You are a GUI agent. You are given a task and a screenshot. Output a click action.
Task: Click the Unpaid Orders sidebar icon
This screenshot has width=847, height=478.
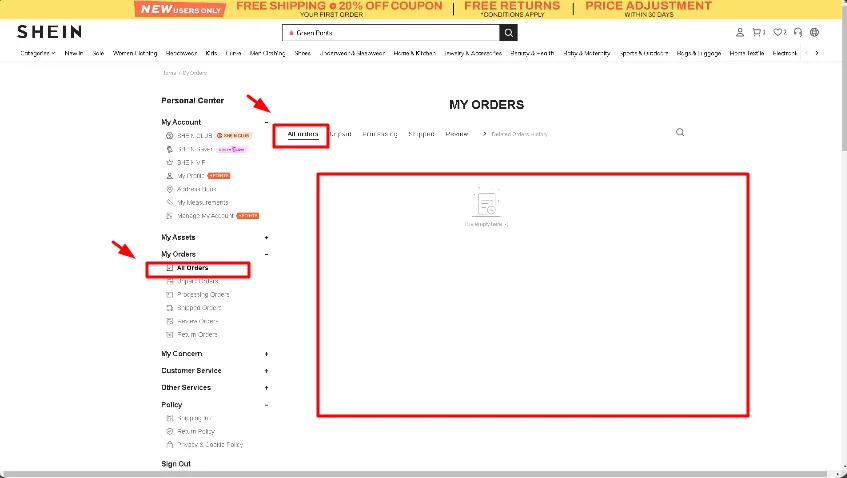pos(169,281)
